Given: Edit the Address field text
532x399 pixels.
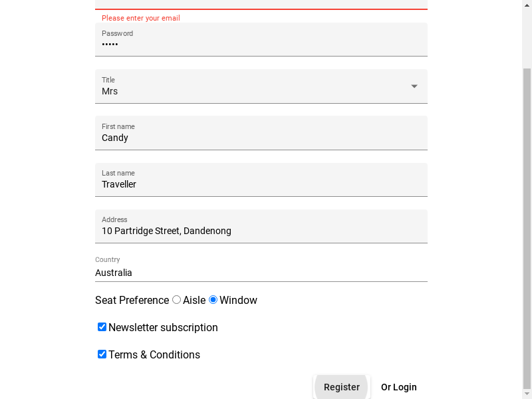Looking at the screenshot, I should coord(261,226).
